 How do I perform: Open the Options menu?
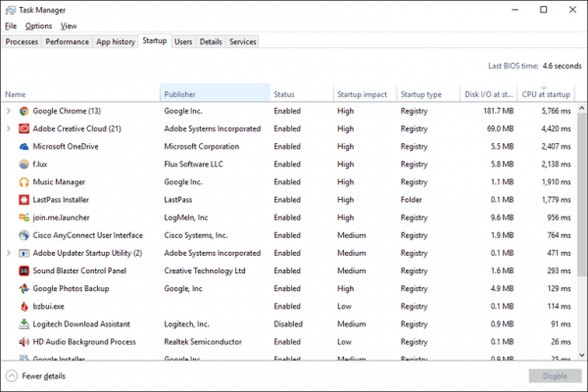[x=38, y=25]
